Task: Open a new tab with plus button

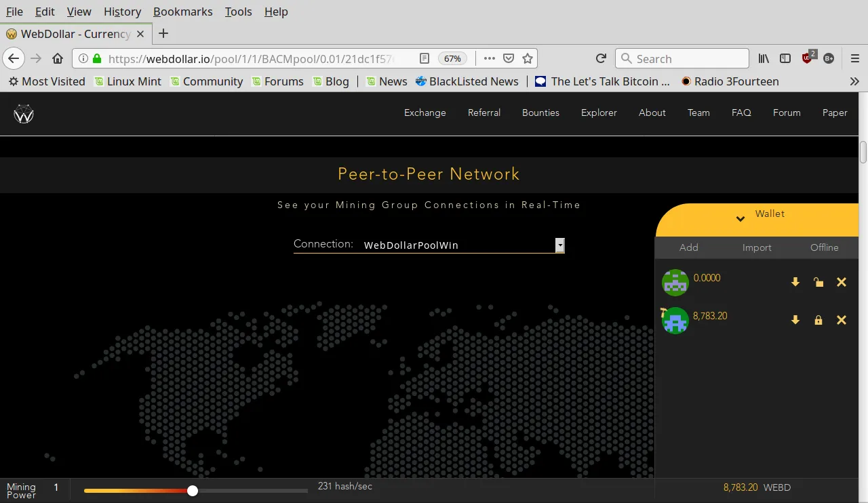Action: pyautogui.click(x=163, y=33)
